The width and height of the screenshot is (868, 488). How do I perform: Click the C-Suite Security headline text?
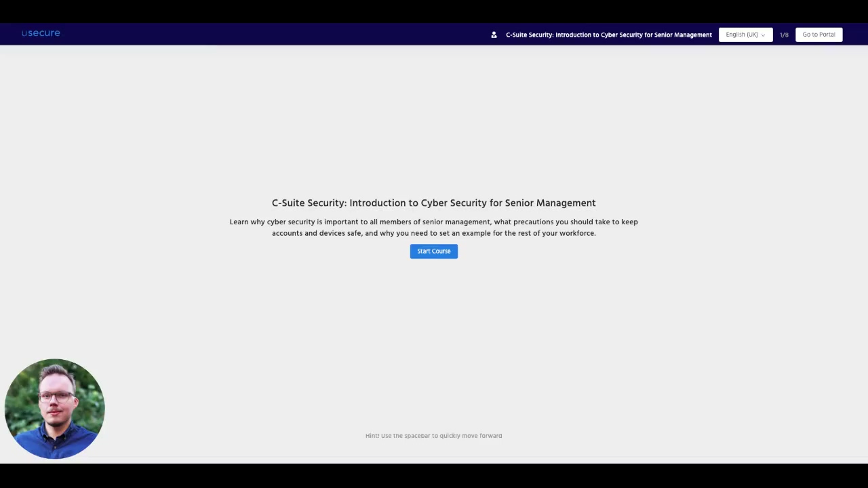click(x=433, y=203)
